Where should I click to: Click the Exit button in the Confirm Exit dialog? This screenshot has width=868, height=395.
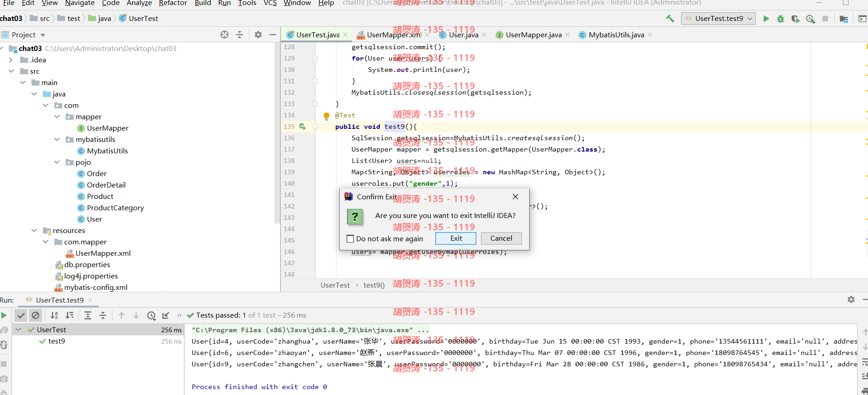coord(456,238)
